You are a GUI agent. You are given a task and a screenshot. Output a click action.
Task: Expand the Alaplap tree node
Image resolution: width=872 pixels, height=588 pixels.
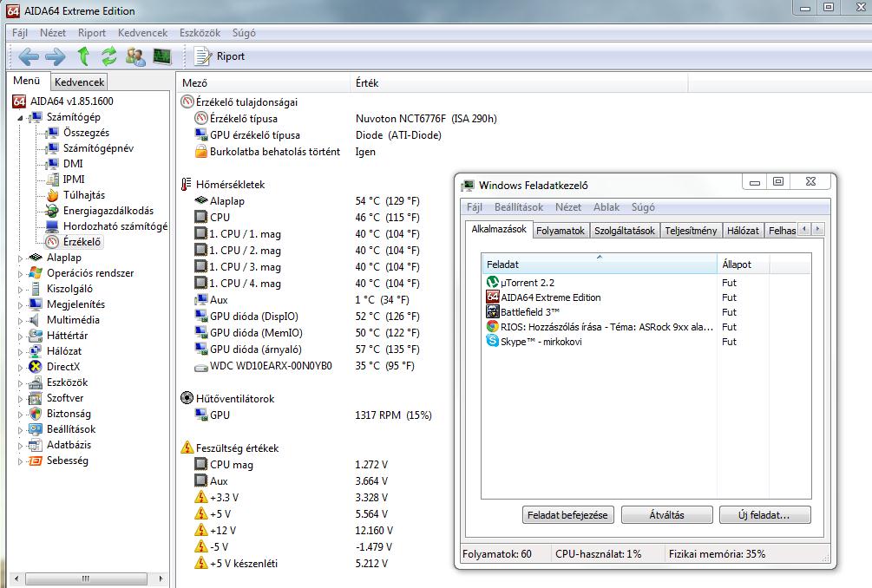21,258
